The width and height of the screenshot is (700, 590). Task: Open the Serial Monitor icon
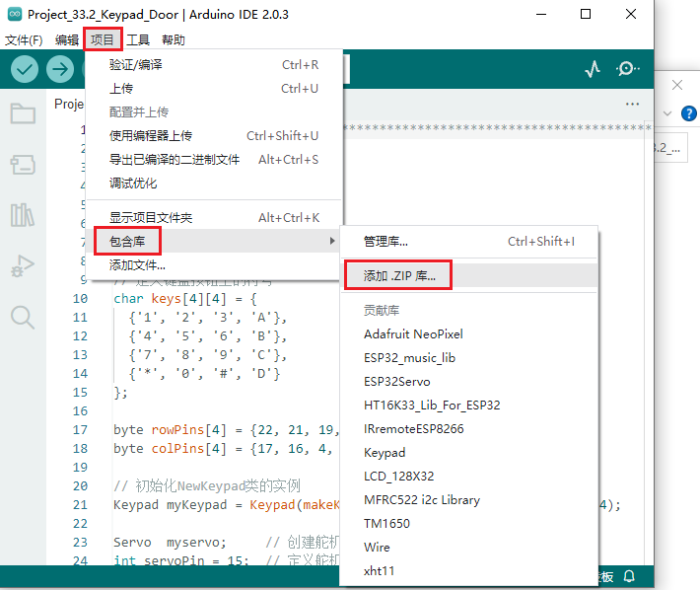tap(627, 69)
